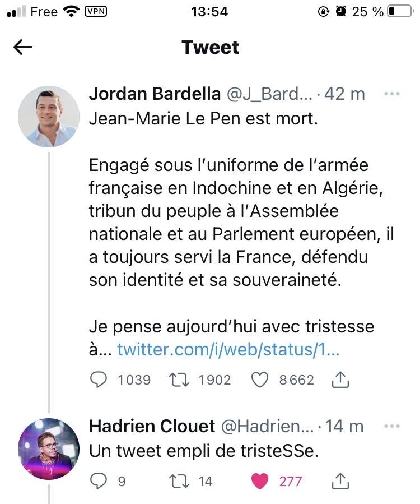Open Jordan Bardella's profile picture
Screen dimensions: 420x504
(x=49, y=117)
